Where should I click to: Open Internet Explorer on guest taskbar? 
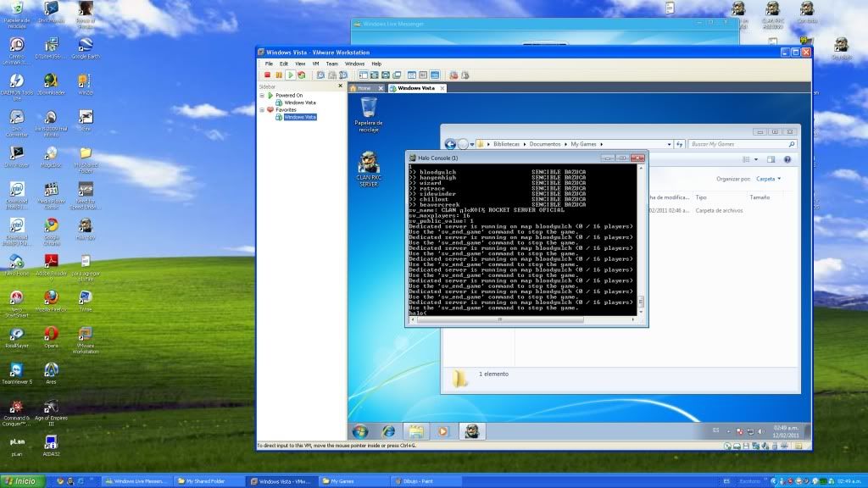point(388,431)
